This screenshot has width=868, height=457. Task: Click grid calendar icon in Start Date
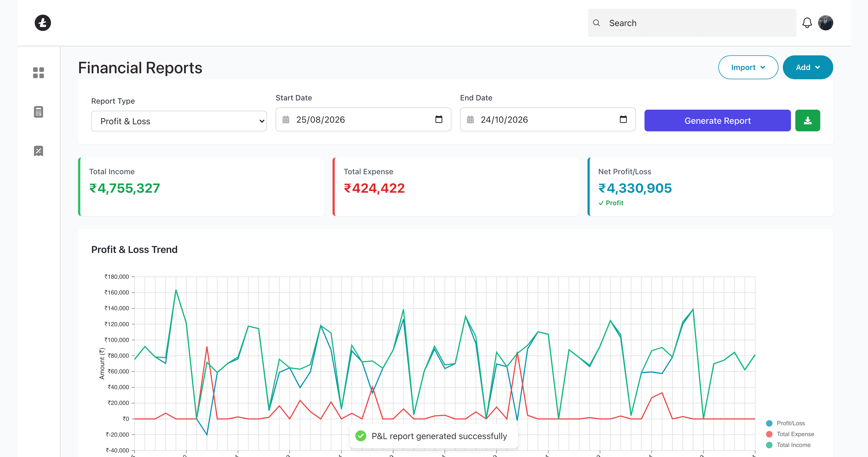click(x=286, y=120)
